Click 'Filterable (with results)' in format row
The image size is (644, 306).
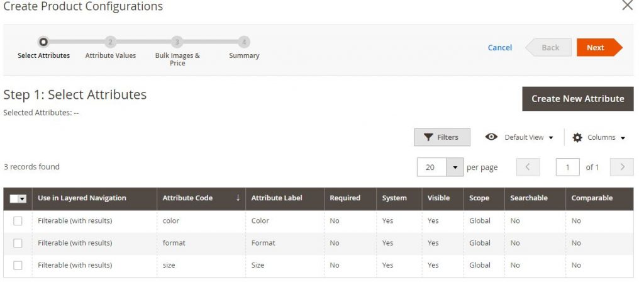click(x=75, y=243)
